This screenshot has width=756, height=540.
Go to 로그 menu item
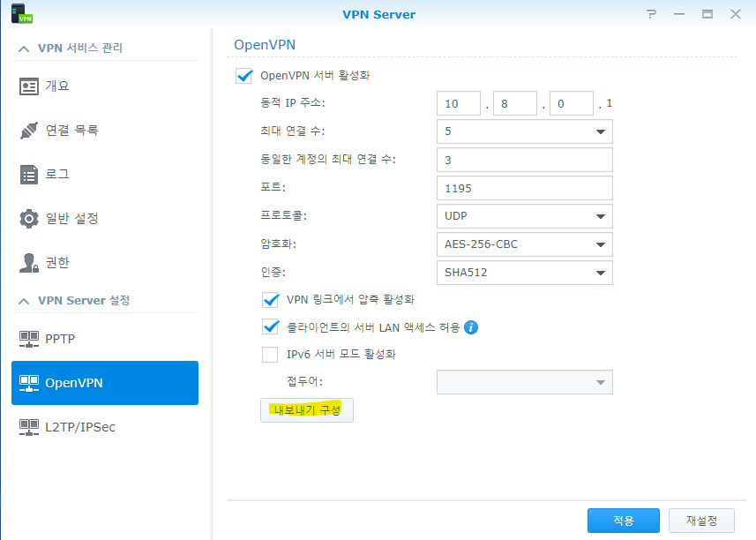click(x=105, y=175)
